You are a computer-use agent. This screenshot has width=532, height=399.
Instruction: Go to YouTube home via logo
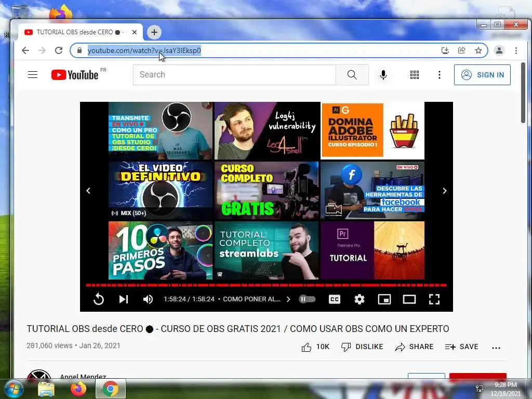coord(75,75)
